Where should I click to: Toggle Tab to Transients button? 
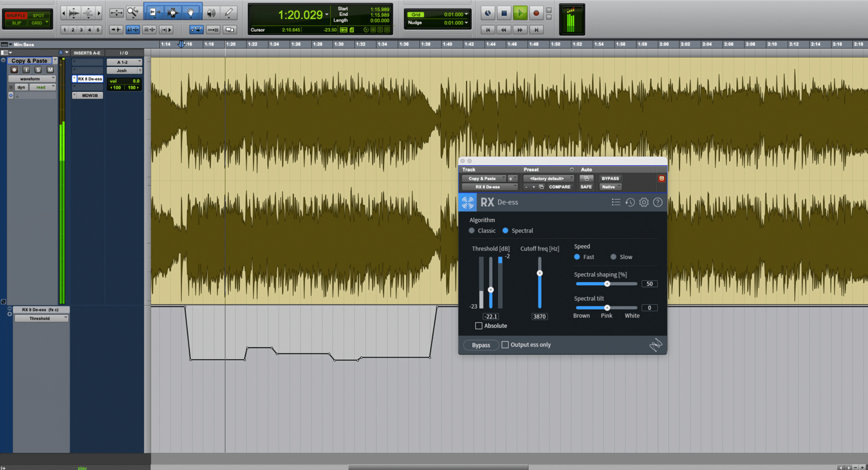pos(116,30)
